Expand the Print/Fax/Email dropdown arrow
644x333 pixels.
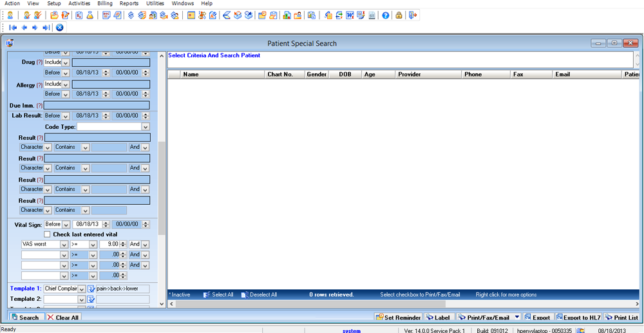(517, 318)
